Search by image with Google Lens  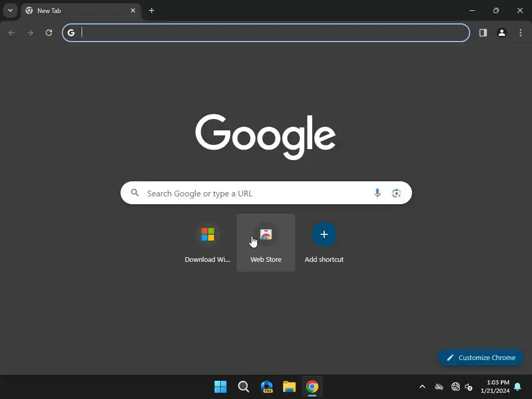click(x=396, y=193)
